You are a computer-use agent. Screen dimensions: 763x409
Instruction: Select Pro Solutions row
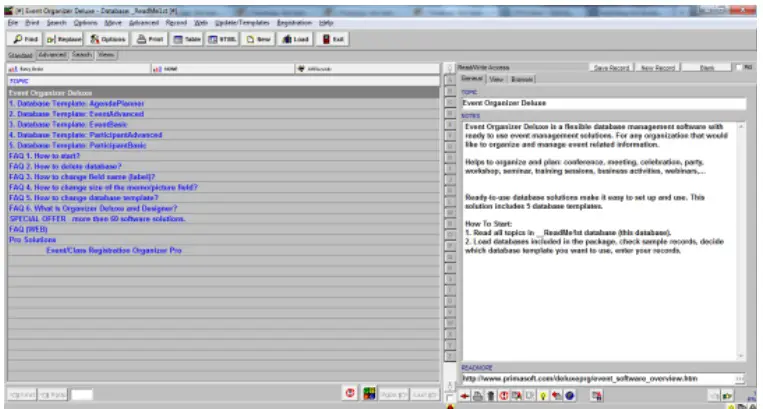pyautogui.click(x=223, y=240)
